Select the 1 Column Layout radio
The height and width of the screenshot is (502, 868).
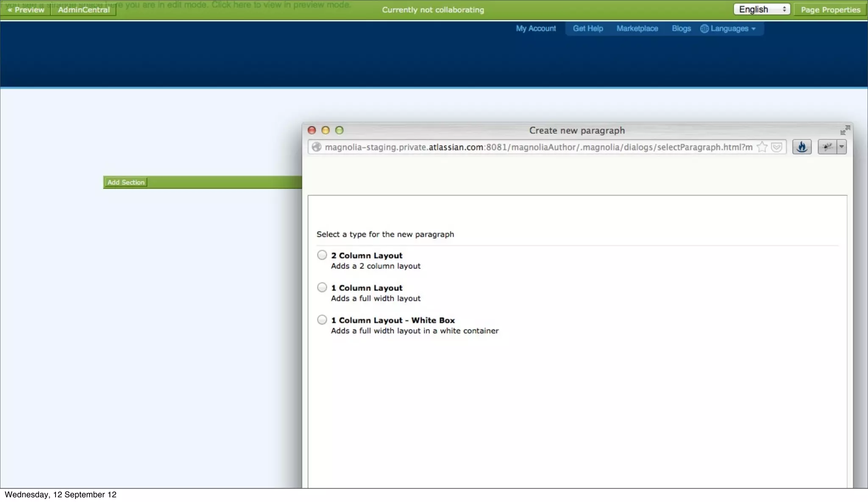tap(322, 287)
